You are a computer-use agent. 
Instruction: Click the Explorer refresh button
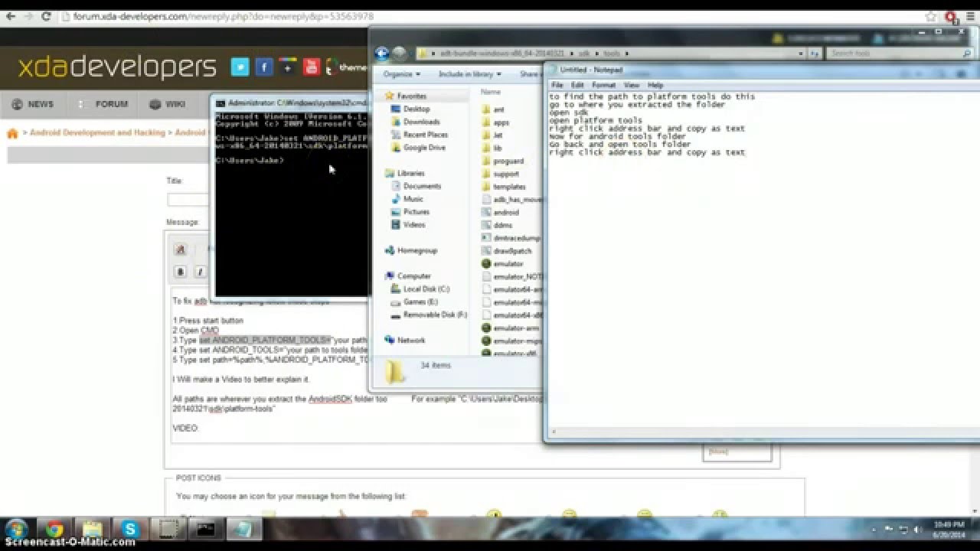[815, 54]
